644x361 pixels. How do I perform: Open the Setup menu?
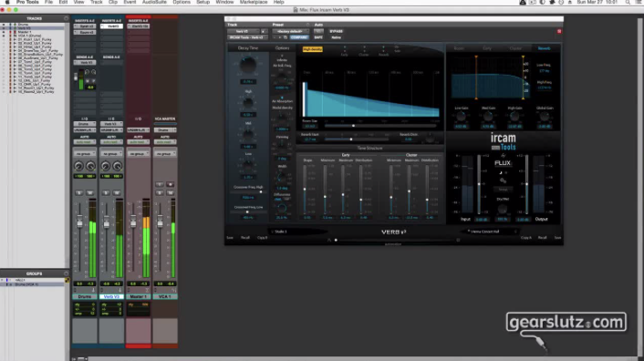point(203,2)
